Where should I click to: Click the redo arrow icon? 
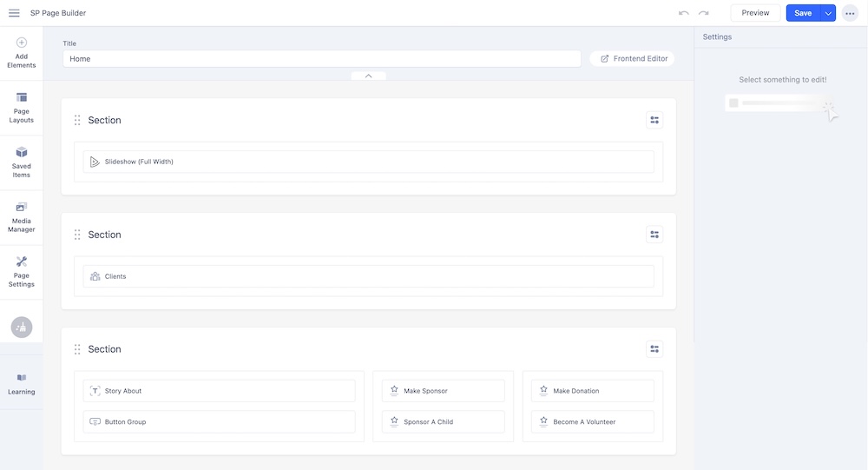(704, 13)
